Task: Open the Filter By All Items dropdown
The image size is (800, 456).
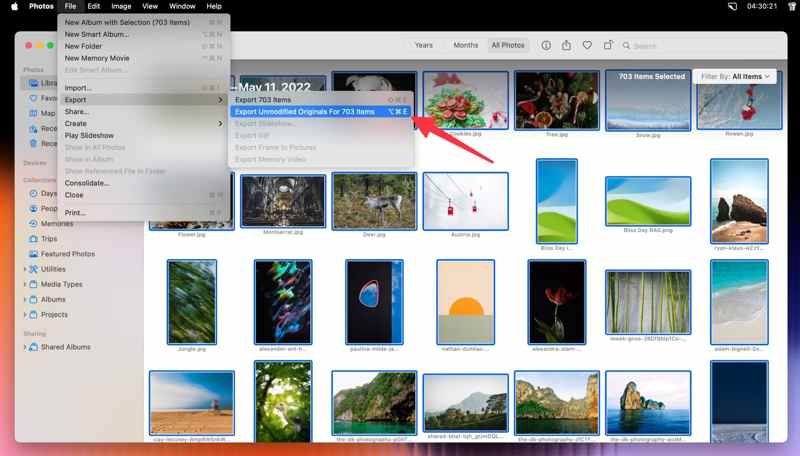Action: coord(735,77)
